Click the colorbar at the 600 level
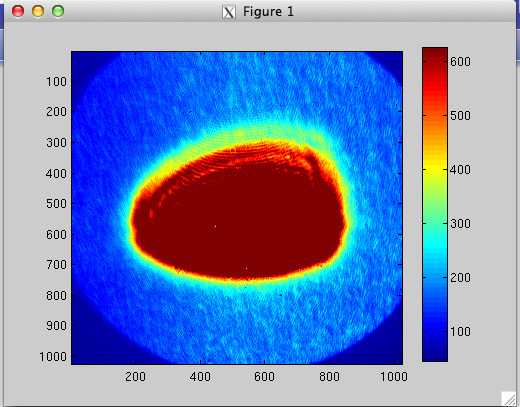Viewport: 520px width, 407px height. tap(435, 61)
